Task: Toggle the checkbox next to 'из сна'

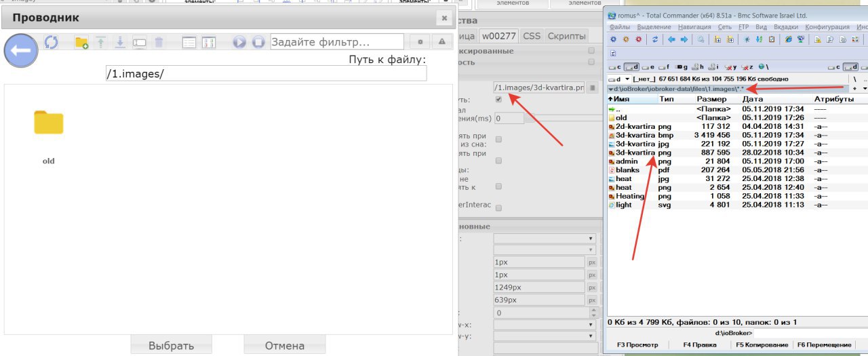Action: coord(499,139)
